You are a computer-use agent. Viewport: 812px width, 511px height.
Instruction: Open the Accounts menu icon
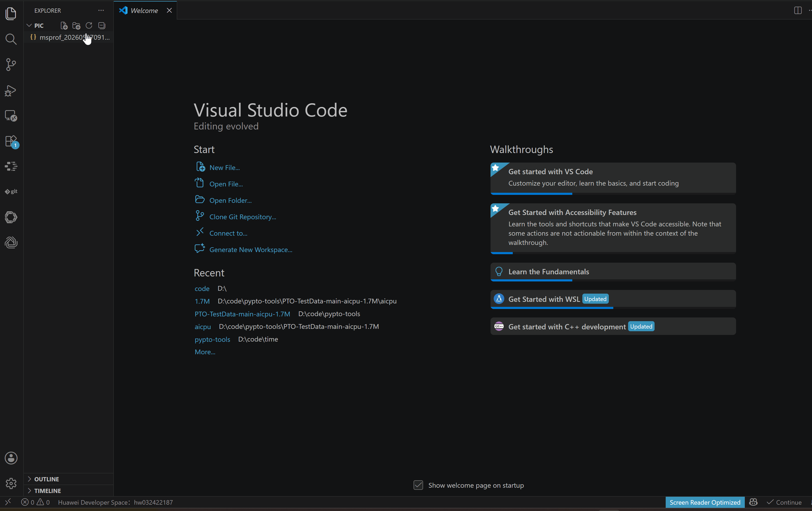click(x=11, y=458)
